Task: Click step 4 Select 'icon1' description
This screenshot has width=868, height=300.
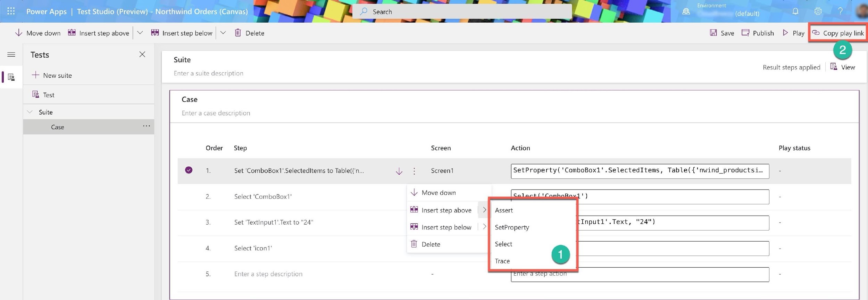Action: (253, 248)
